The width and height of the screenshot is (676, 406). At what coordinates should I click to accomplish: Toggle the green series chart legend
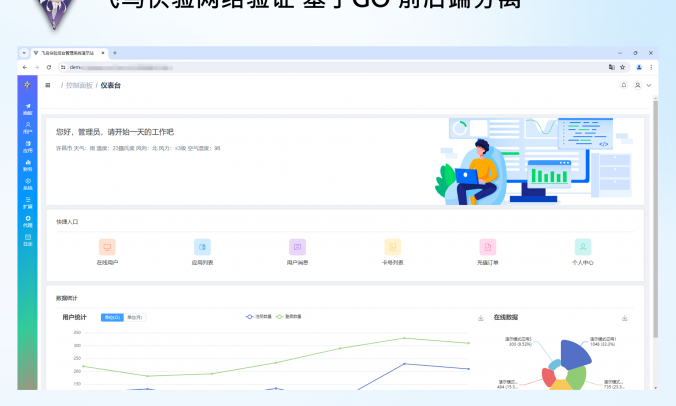coord(288,316)
